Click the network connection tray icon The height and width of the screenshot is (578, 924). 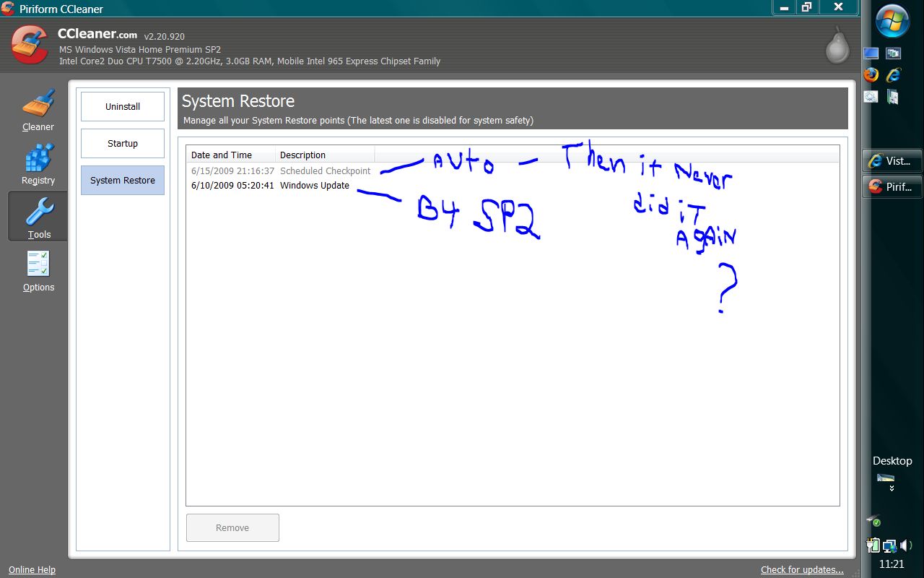coord(889,545)
